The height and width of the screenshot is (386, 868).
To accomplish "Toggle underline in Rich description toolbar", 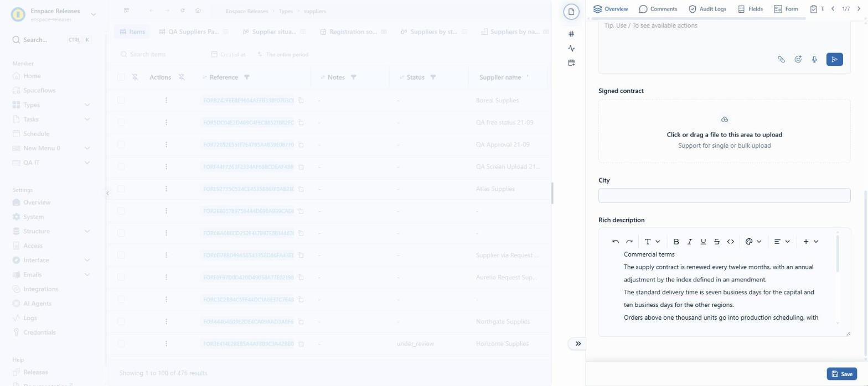I will coord(703,242).
